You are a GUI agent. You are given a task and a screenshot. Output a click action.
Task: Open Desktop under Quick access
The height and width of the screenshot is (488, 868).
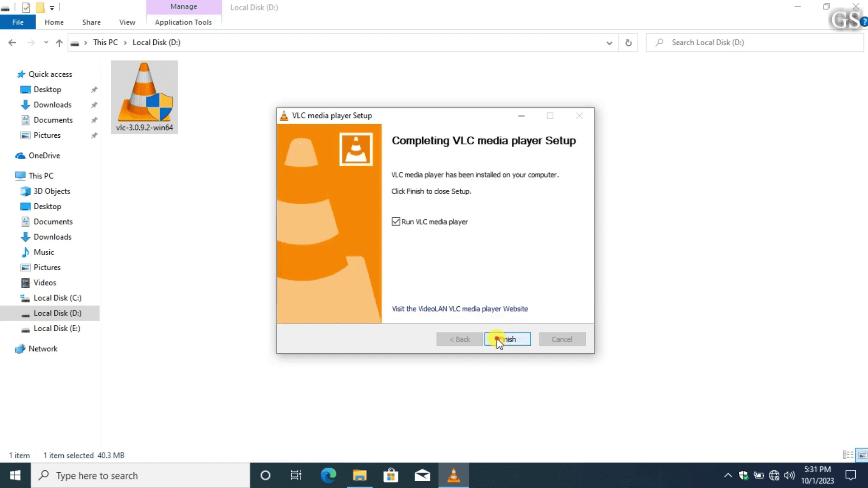click(47, 89)
